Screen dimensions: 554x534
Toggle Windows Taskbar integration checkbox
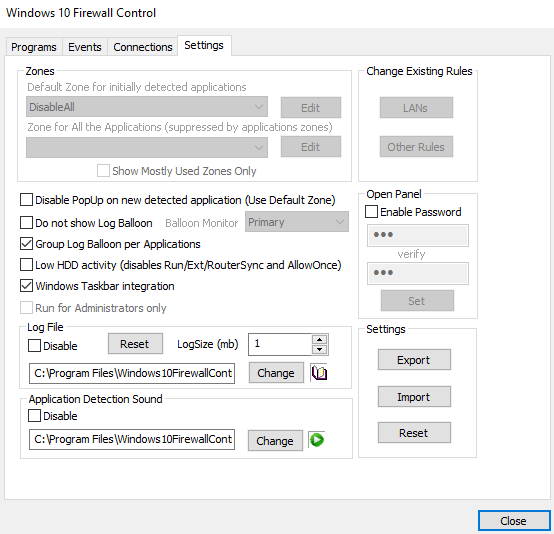26,286
